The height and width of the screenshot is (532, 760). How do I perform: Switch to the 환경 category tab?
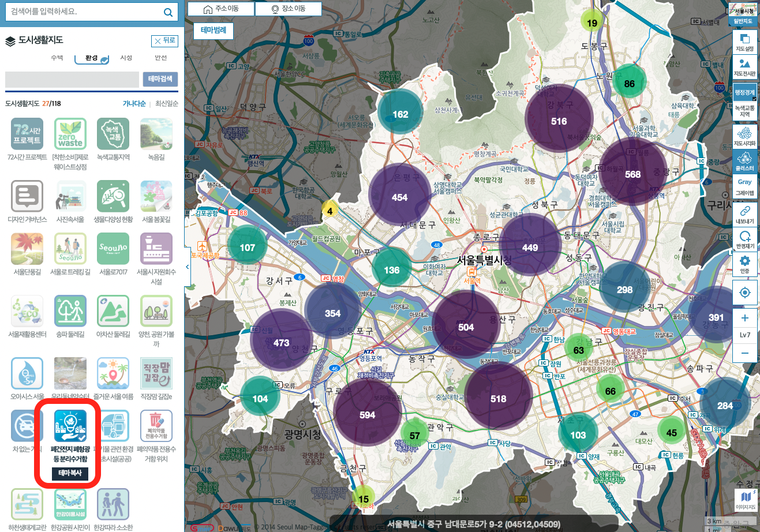coord(92,58)
